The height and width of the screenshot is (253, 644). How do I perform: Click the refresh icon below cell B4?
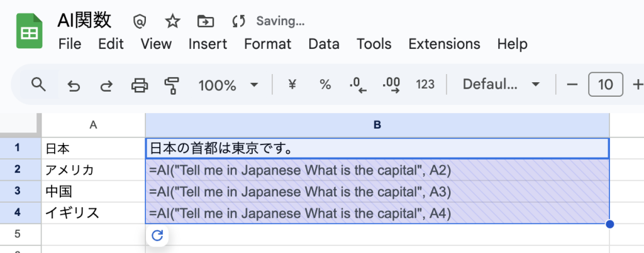(x=157, y=235)
